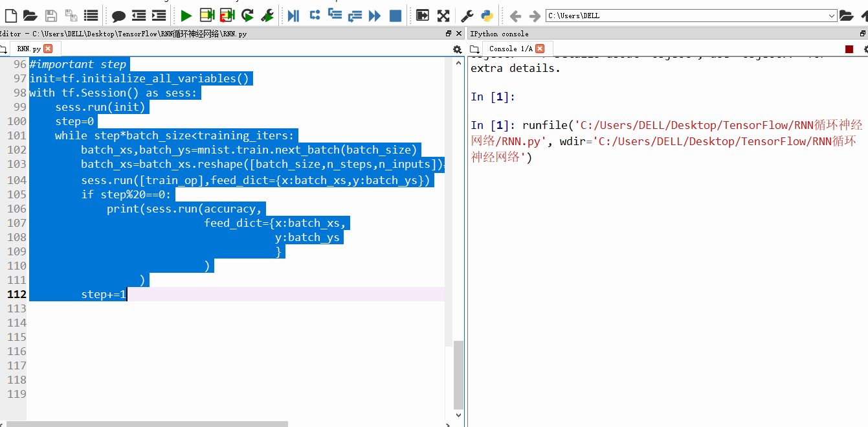
Task: Click 'sess.run(init)' code line
Action: 100,107
